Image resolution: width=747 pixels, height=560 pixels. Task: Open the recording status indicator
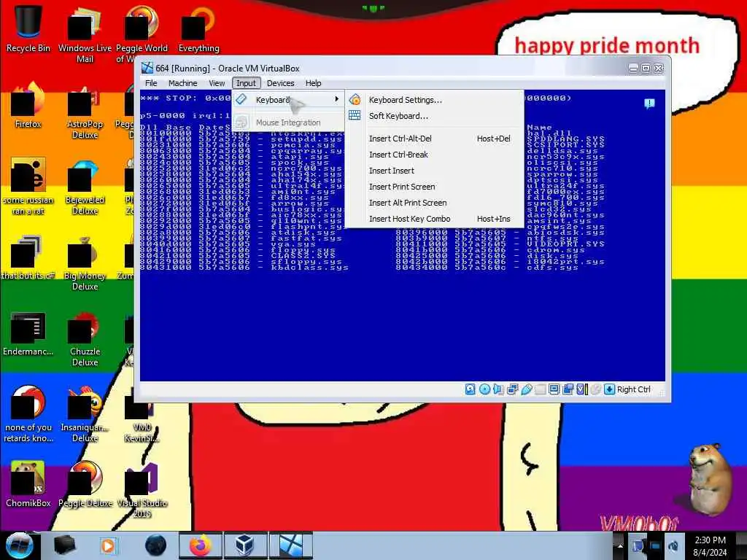[x=568, y=389]
